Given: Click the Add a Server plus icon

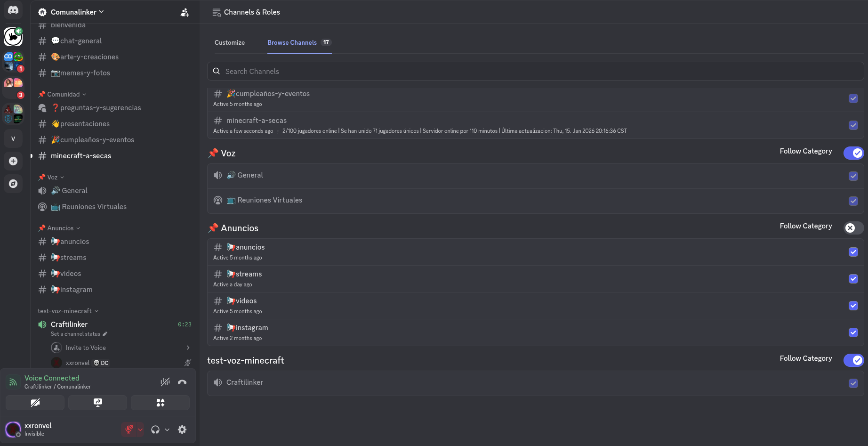Looking at the screenshot, I should coord(13,161).
